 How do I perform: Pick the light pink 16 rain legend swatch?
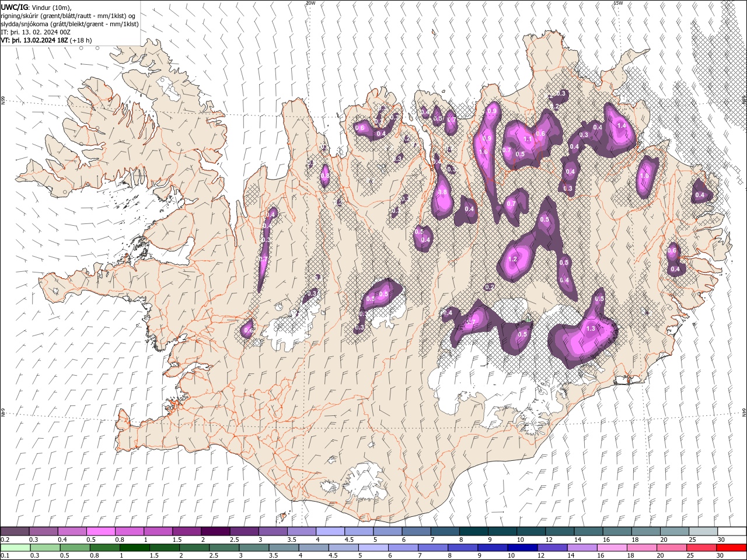[612, 548]
